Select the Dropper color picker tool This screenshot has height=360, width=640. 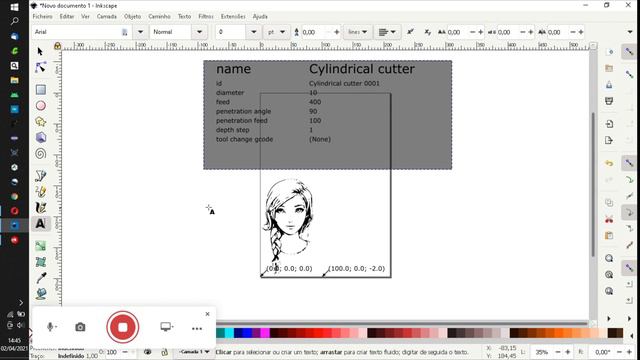[x=40, y=278]
